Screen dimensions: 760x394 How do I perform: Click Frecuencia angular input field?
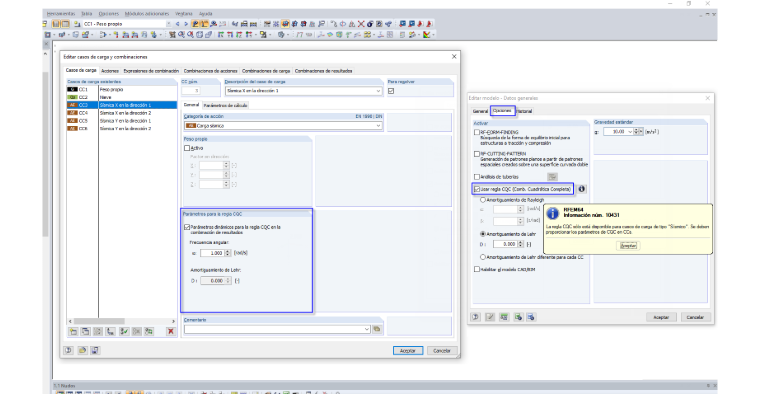coord(212,253)
